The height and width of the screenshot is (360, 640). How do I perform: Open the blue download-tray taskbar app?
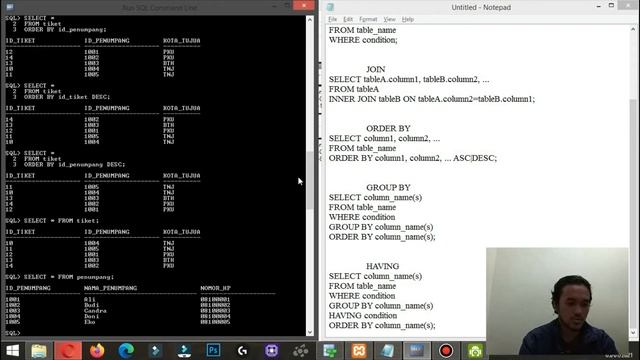pos(184,351)
